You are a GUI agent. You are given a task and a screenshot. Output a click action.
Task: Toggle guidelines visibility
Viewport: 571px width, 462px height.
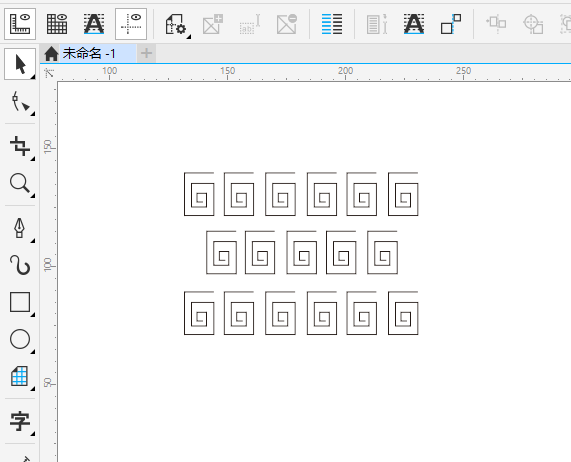[x=131, y=24]
